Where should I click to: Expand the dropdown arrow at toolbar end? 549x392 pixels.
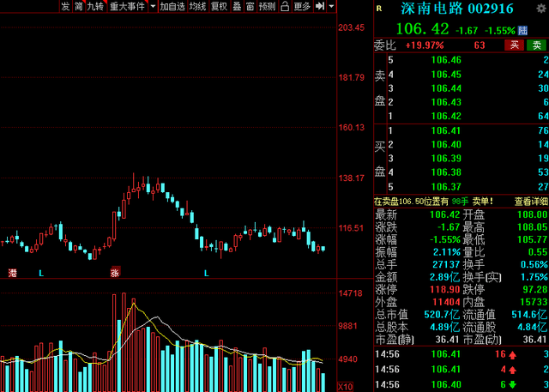pos(331,7)
